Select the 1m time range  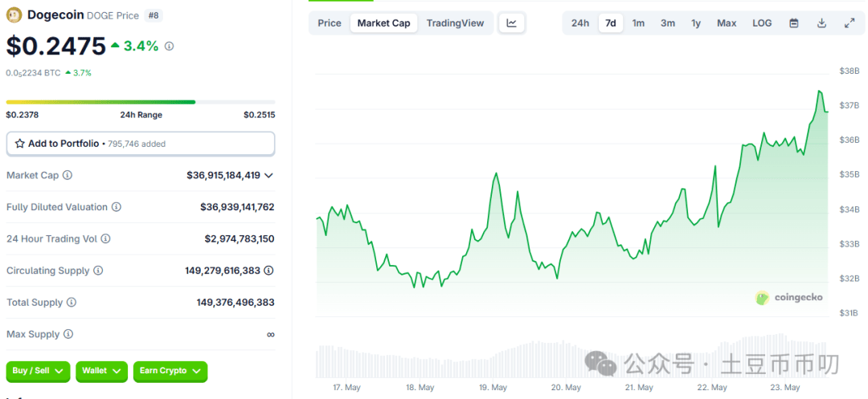pyautogui.click(x=638, y=23)
